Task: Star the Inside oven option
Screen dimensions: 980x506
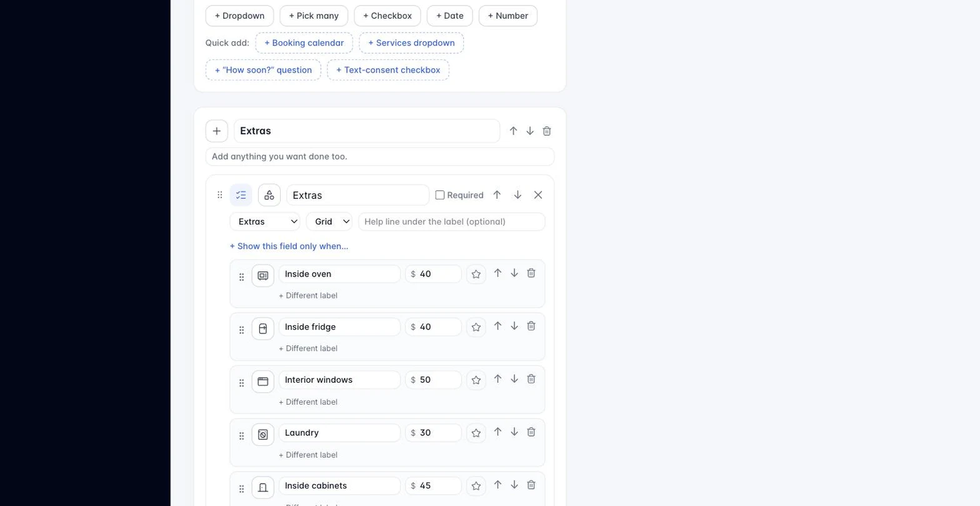Action: tap(476, 274)
